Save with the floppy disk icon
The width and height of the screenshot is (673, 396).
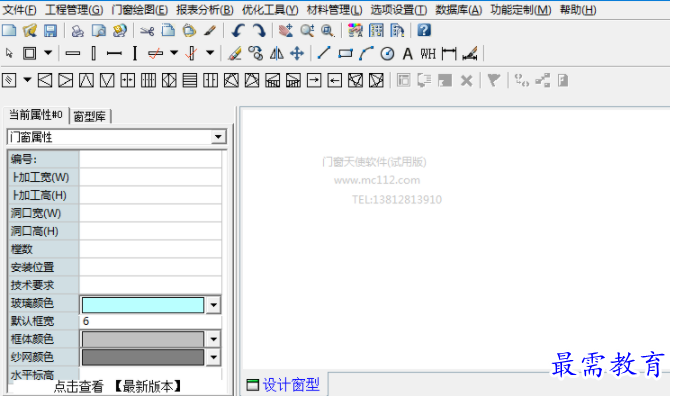[50, 30]
